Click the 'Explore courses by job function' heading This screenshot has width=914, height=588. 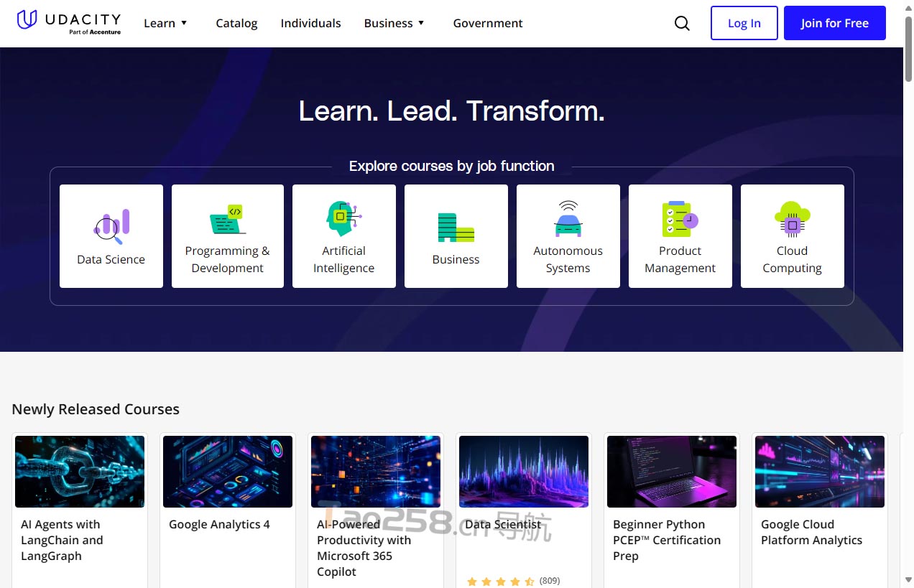[x=452, y=166]
